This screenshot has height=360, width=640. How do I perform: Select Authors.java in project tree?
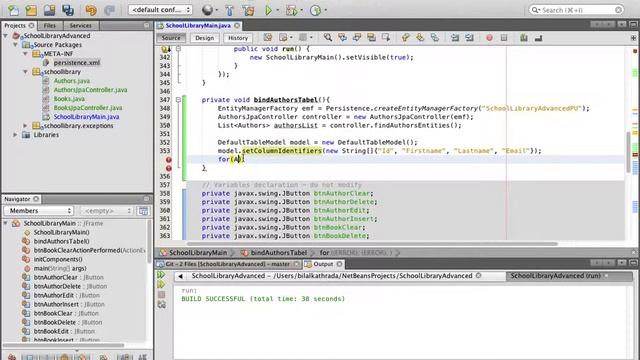[71, 81]
